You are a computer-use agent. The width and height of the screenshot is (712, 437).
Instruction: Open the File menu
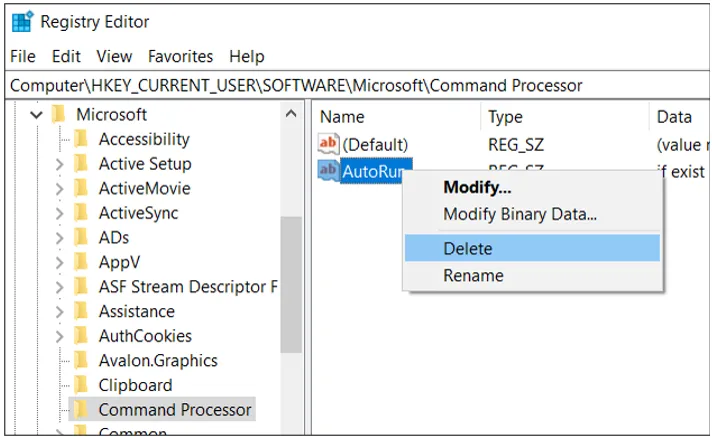point(22,56)
